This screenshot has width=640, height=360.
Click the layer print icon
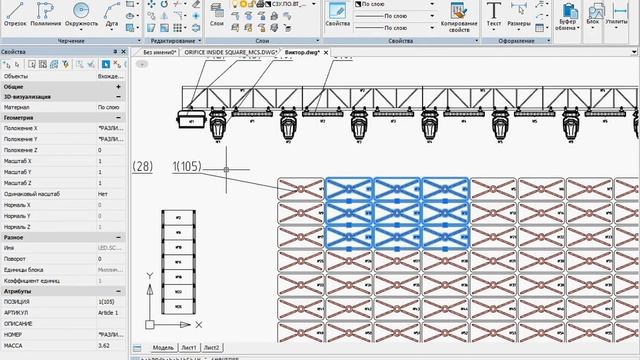260,4
